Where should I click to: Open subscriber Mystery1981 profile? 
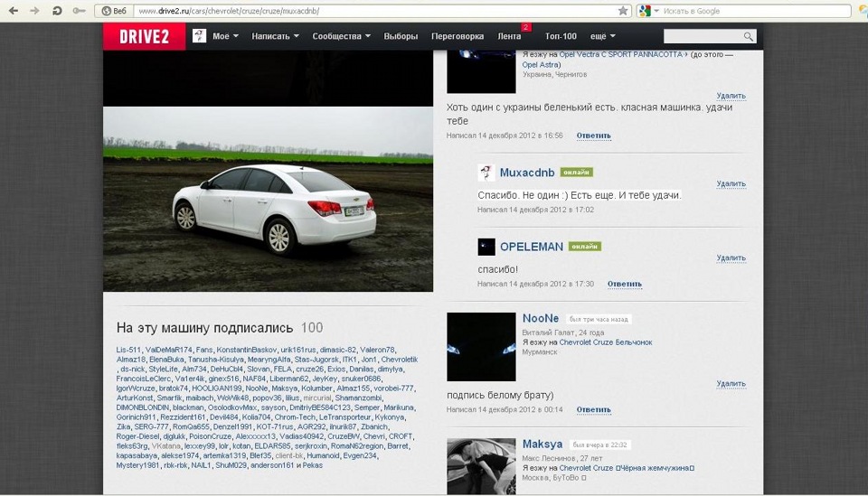(x=137, y=465)
